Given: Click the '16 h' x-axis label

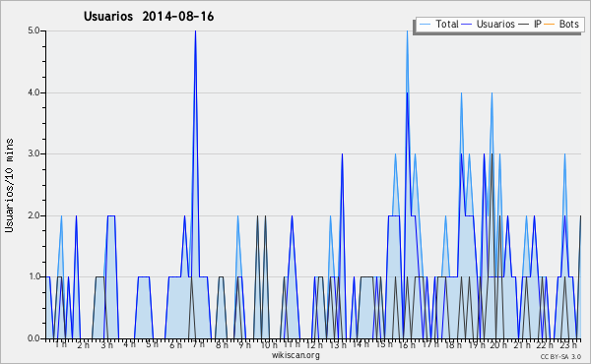Looking at the screenshot, I should click(407, 345).
